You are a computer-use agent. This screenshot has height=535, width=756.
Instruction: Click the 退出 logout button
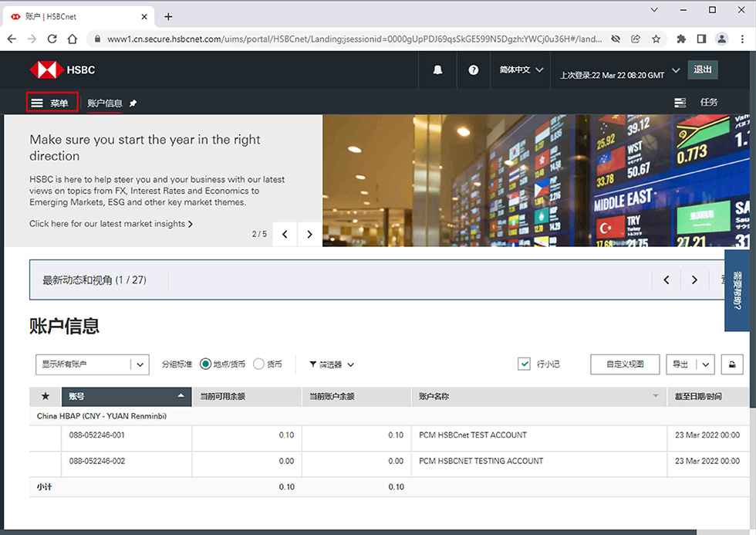(703, 69)
